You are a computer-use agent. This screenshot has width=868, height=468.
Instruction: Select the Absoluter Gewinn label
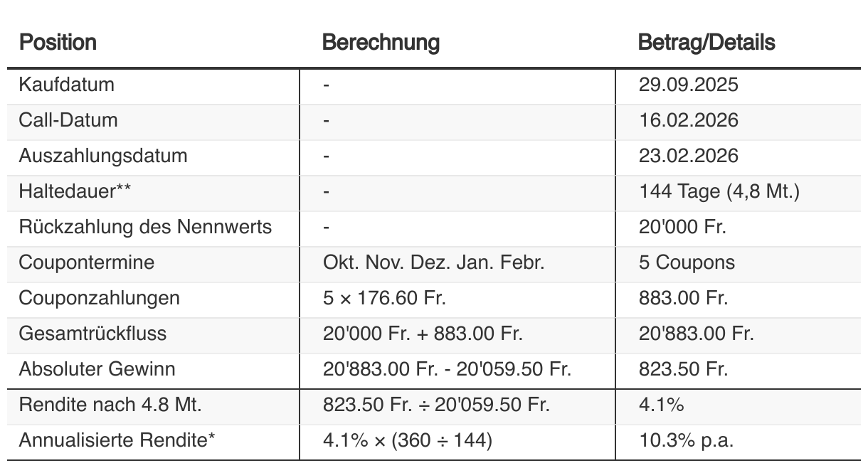tap(97, 369)
